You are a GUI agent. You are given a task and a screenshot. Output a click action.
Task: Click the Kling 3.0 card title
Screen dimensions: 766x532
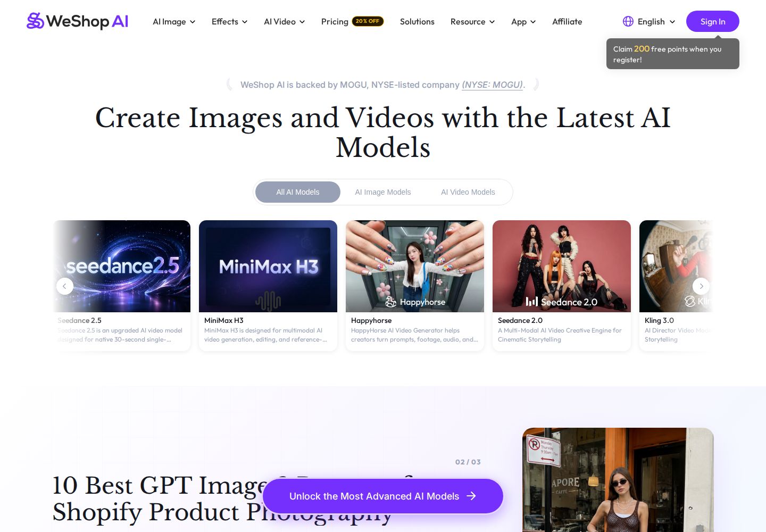(x=659, y=320)
